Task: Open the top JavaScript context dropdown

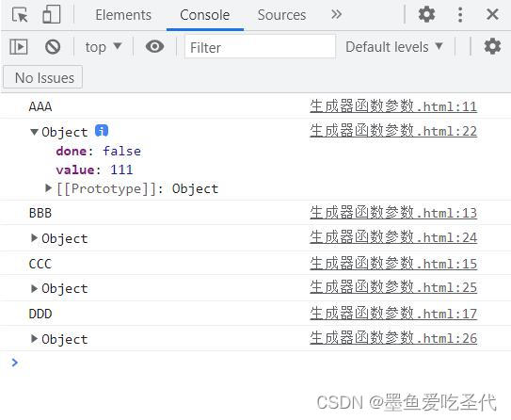Action: pos(103,47)
